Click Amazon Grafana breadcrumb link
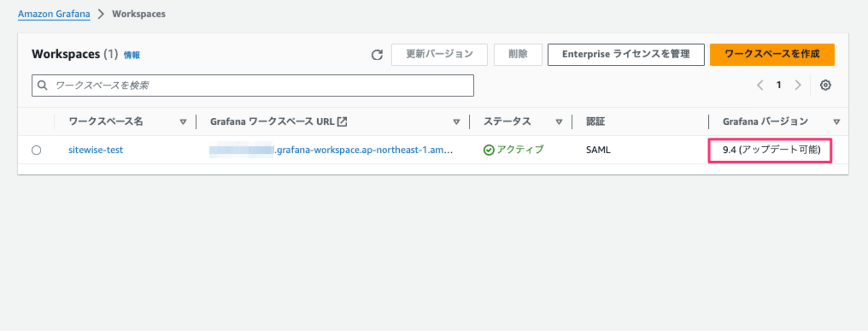This screenshot has height=331, width=868. [x=54, y=14]
